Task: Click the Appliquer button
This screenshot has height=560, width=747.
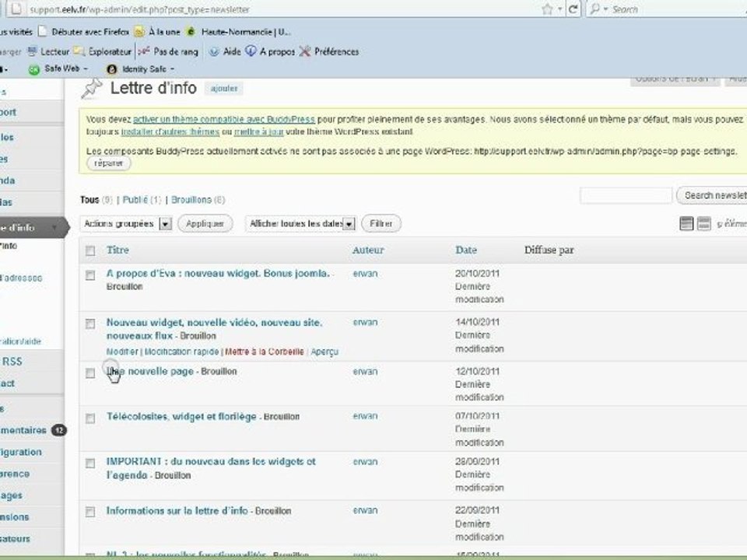Action: click(x=205, y=223)
